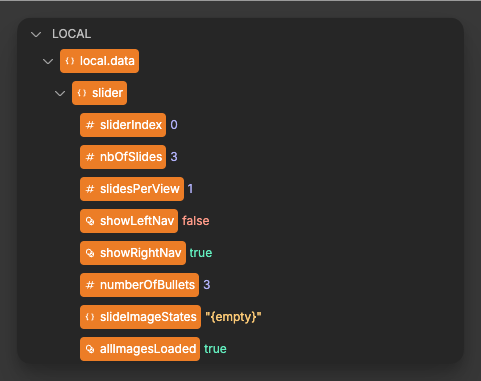The width and height of the screenshot is (481, 381).
Task: Select the showRightNav variable tag
Action: click(133, 253)
